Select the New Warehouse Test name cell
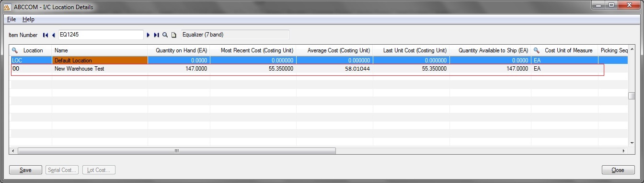The image size is (644, 183). 100,69
